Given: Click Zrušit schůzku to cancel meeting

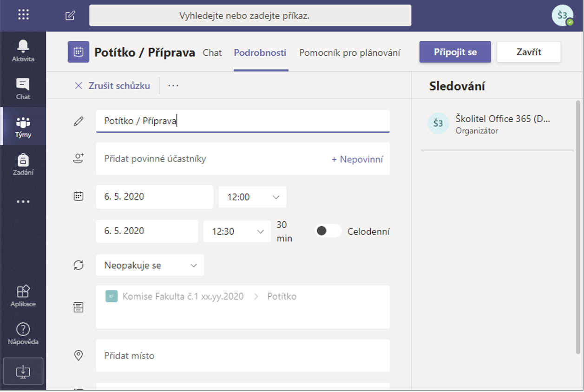Looking at the screenshot, I should tap(112, 85).
